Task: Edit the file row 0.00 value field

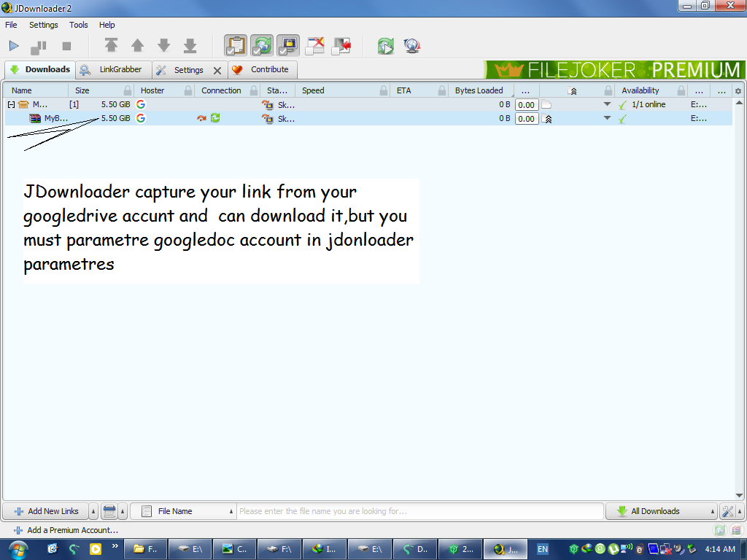Action: [527, 119]
